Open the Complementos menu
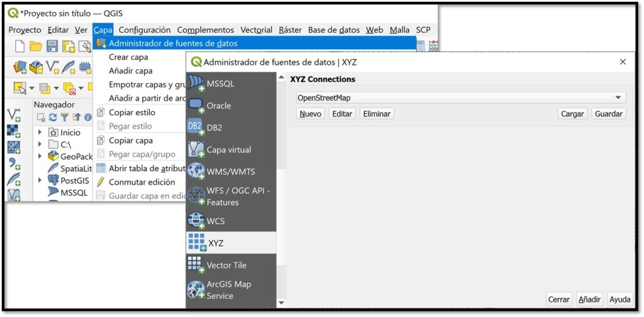This screenshot has height=317, width=644. tap(206, 30)
